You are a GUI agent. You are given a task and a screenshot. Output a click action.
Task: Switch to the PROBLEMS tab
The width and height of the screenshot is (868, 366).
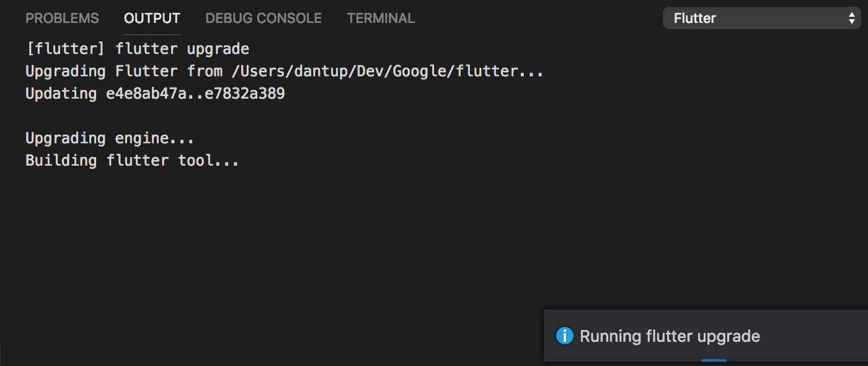(62, 18)
